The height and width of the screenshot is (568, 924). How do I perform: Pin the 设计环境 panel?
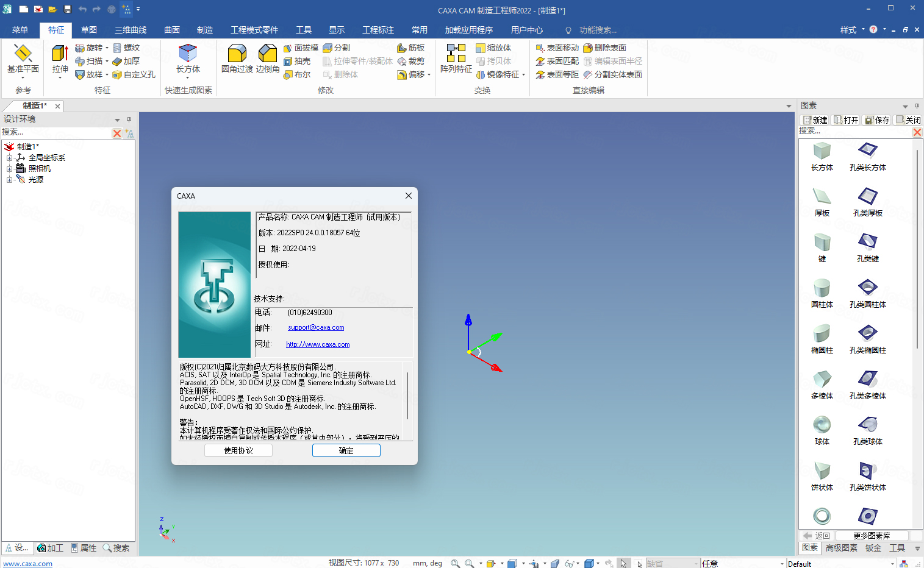129,119
